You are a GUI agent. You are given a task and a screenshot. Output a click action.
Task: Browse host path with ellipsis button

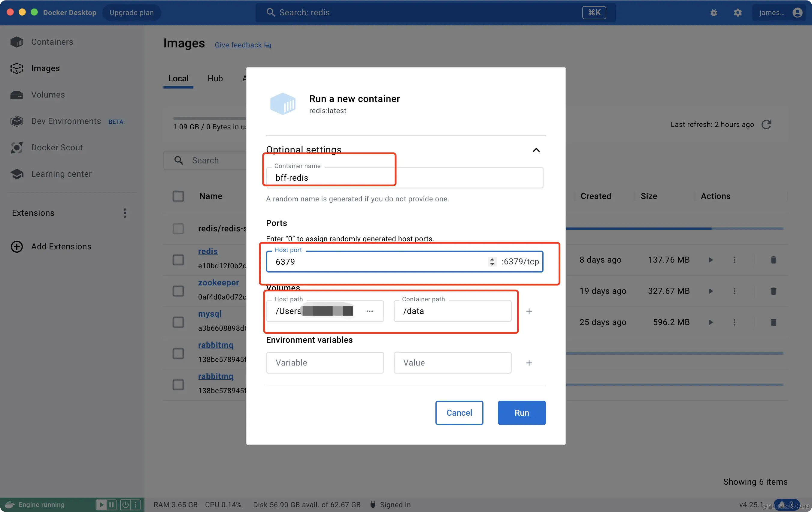point(369,311)
